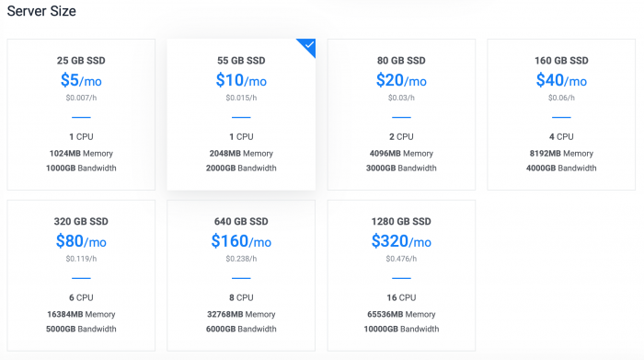Click the $320/mo price label
The image size is (644, 360).
tap(401, 241)
